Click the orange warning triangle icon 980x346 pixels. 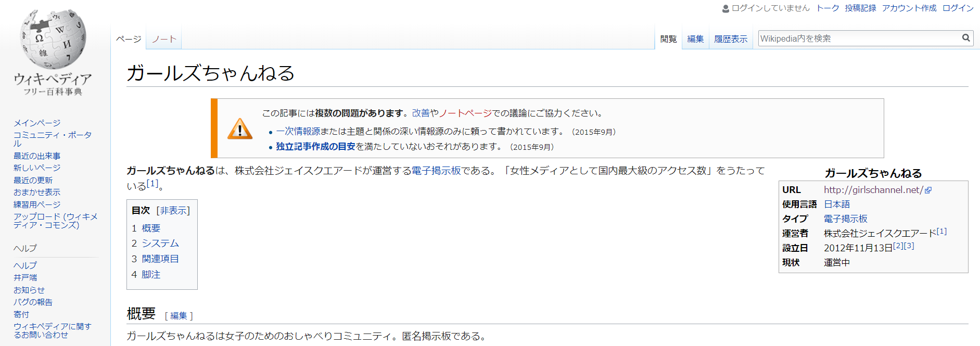pos(240,129)
